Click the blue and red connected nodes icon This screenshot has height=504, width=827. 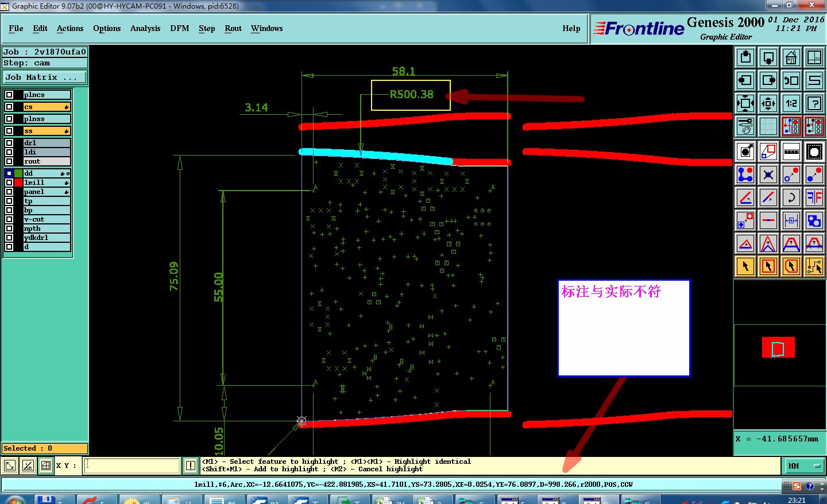(745, 175)
